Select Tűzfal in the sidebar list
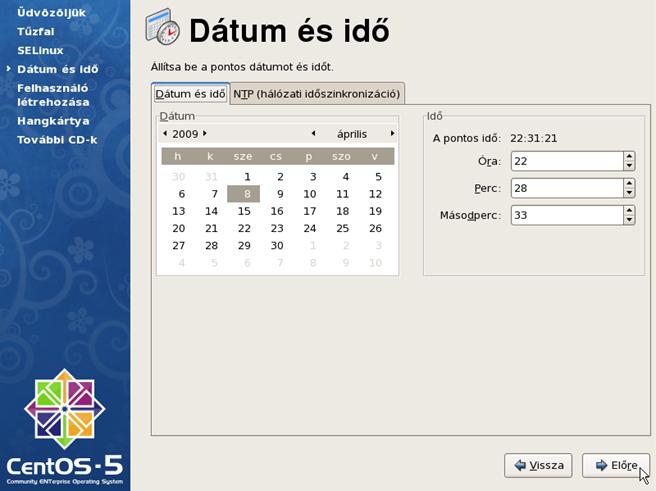656x491 pixels. click(x=35, y=31)
